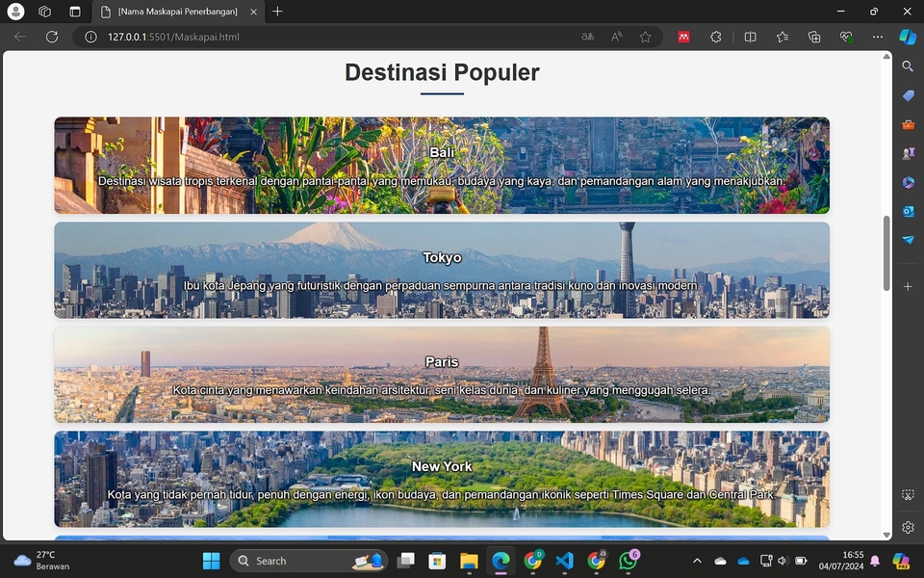This screenshot has height=578, width=924.
Task: Open sidebar settings gear icon
Action: pyautogui.click(x=908, y=527)
